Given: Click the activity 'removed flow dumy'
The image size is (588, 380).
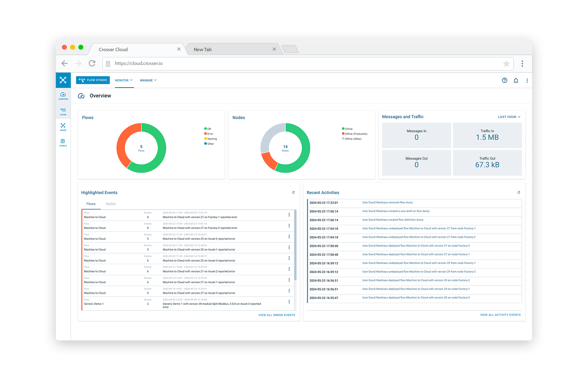Looking at the screenshot, I should click(387, 203).
